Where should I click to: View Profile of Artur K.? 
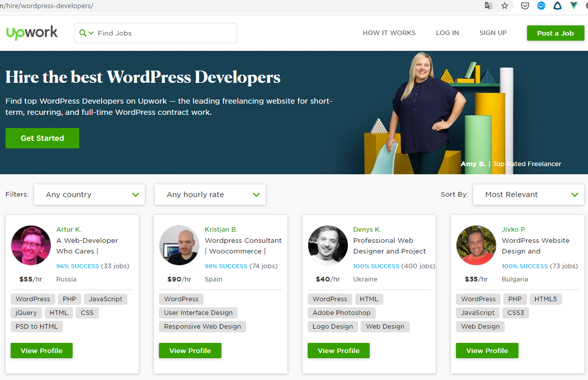(x=42, y=351)
